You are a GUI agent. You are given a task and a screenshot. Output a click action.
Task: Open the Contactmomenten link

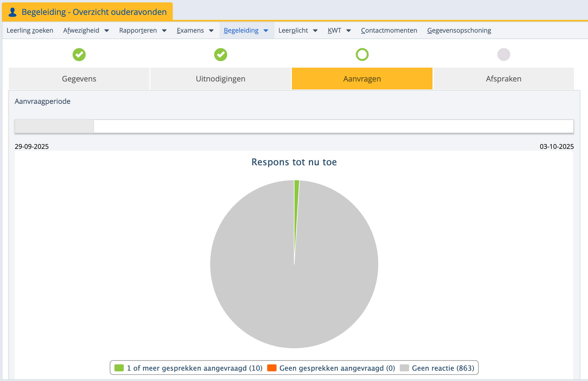(x=389, y=31)
